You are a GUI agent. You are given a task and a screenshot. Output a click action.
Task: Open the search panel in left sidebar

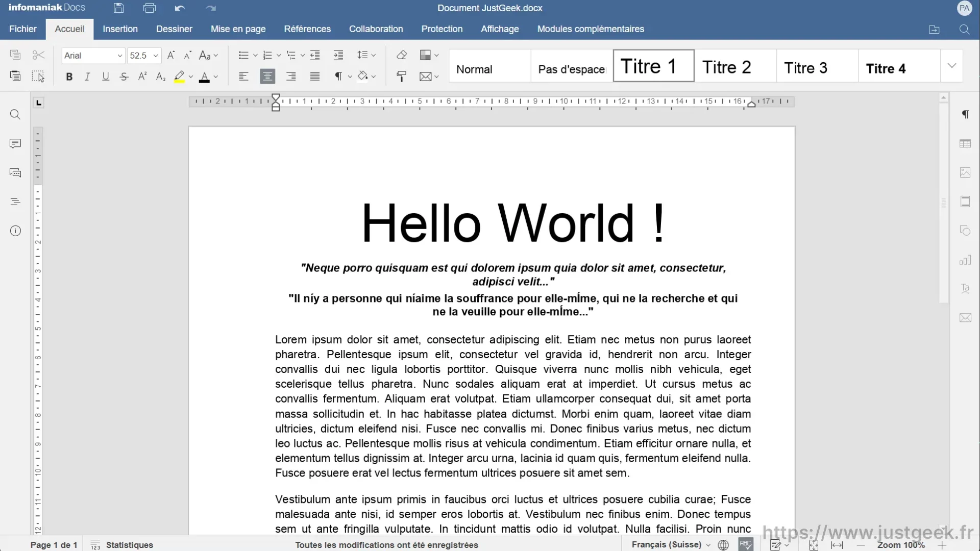(x=15, y=115)
